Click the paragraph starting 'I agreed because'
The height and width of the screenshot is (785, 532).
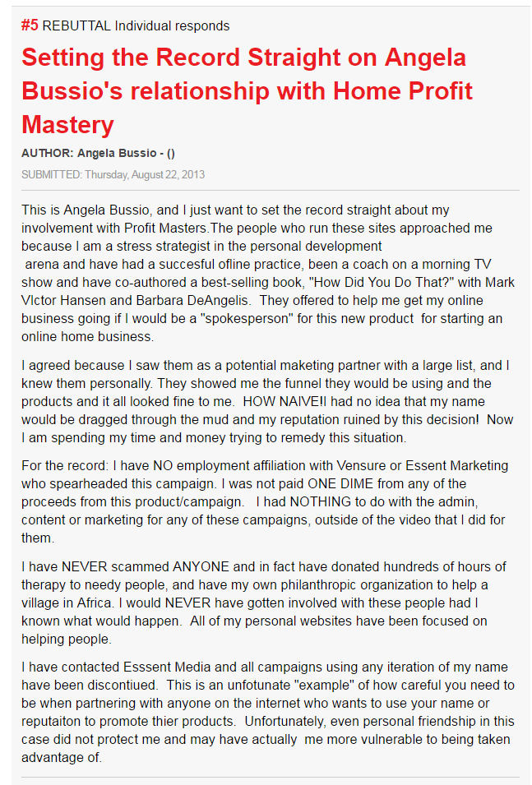coord(267,401)
